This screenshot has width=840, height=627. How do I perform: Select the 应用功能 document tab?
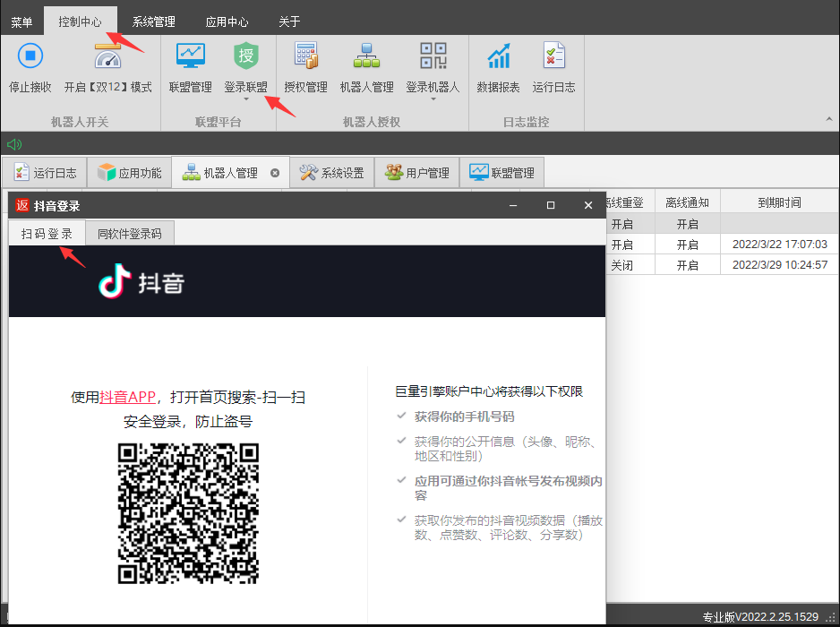pos(129,173)
